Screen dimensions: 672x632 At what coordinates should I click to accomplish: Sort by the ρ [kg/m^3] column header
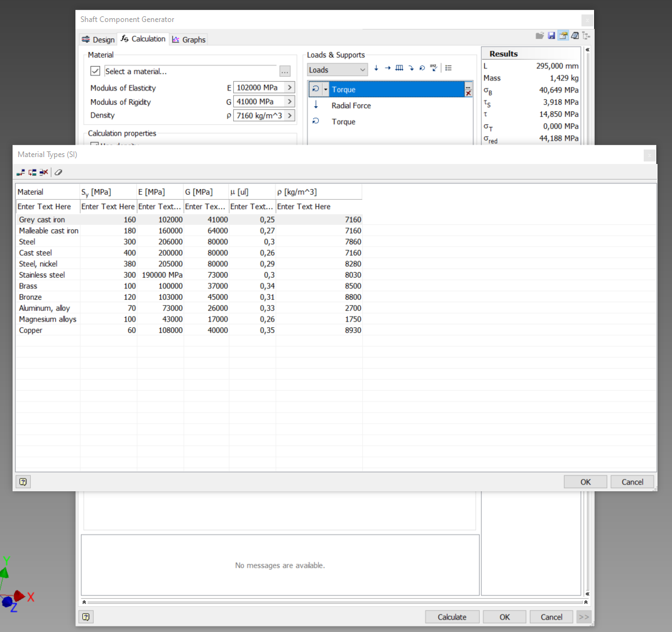point(319,192)
